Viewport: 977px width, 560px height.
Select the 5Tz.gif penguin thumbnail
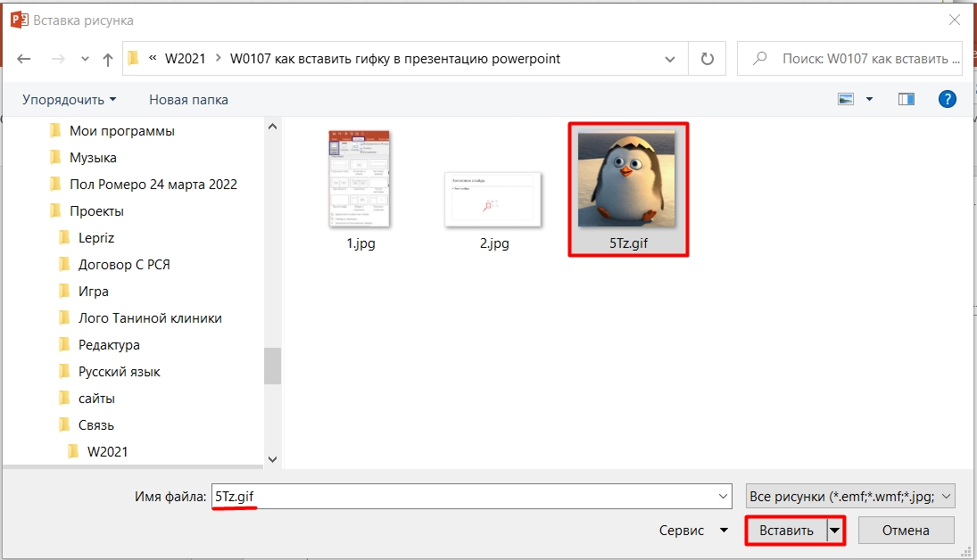626,179
